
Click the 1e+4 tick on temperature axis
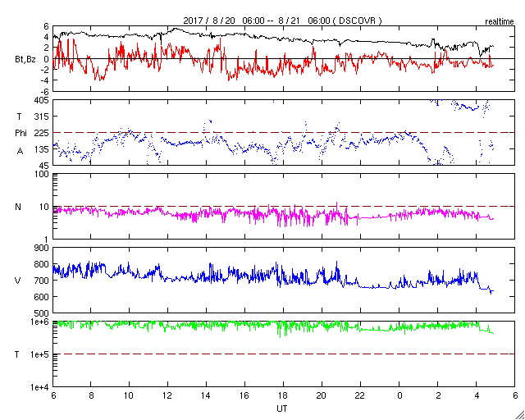38,386
